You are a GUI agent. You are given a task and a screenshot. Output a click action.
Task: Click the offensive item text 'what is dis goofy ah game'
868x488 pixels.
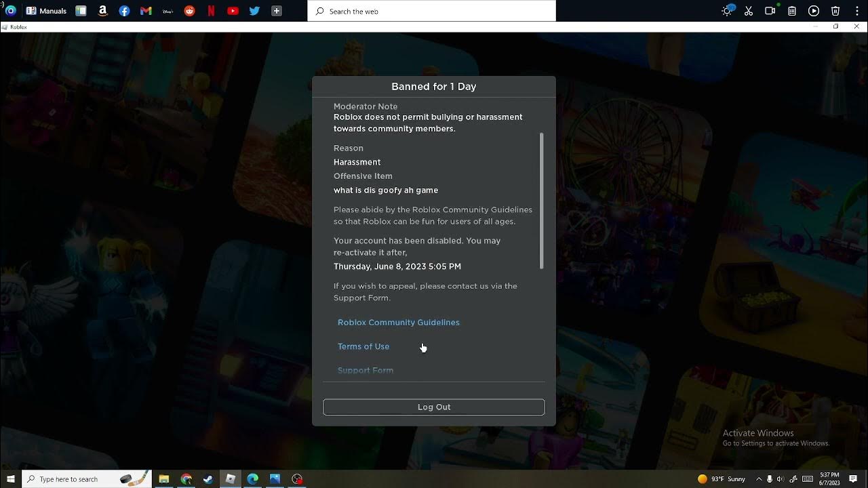tap(386, 190)
